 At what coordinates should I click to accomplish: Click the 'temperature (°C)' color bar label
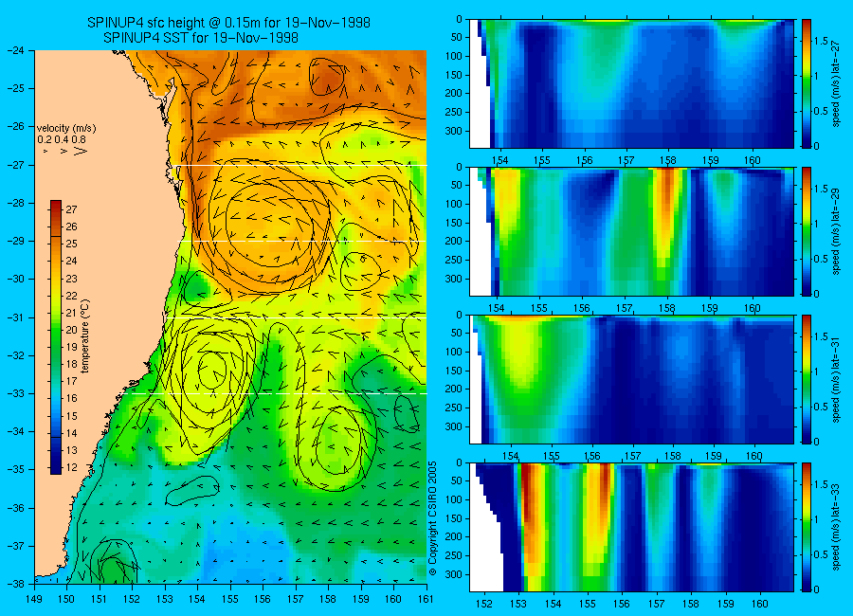(x=85, y=335)
